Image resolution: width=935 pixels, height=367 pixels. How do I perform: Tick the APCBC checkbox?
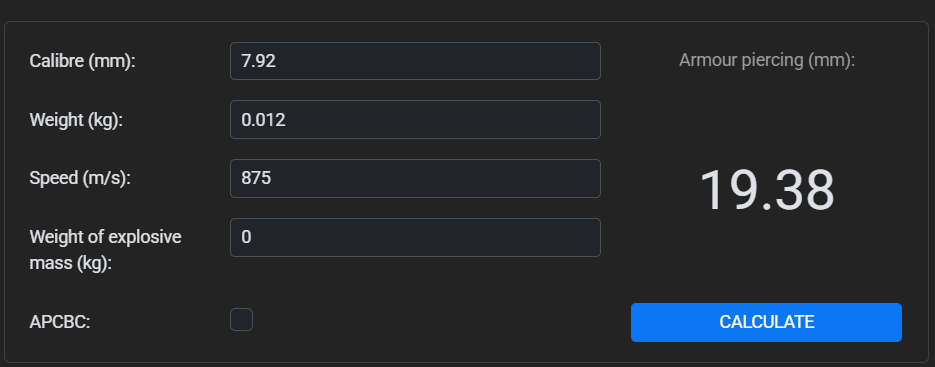(242, 319)
